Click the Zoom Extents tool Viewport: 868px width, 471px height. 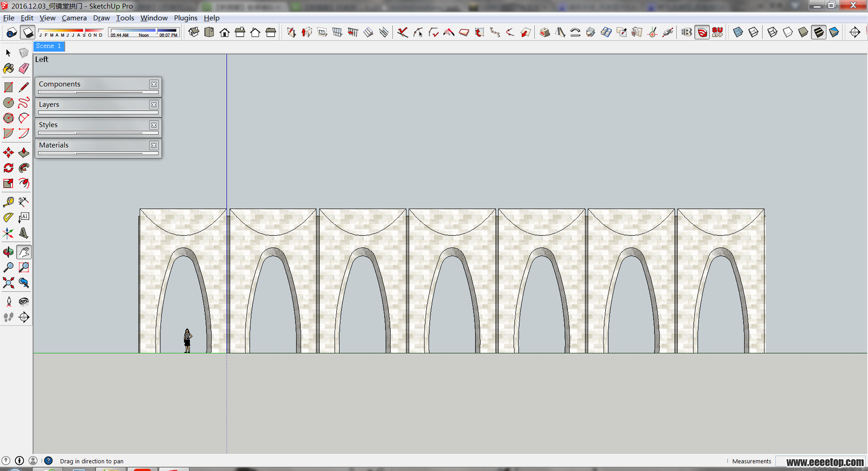click(8, 283)
